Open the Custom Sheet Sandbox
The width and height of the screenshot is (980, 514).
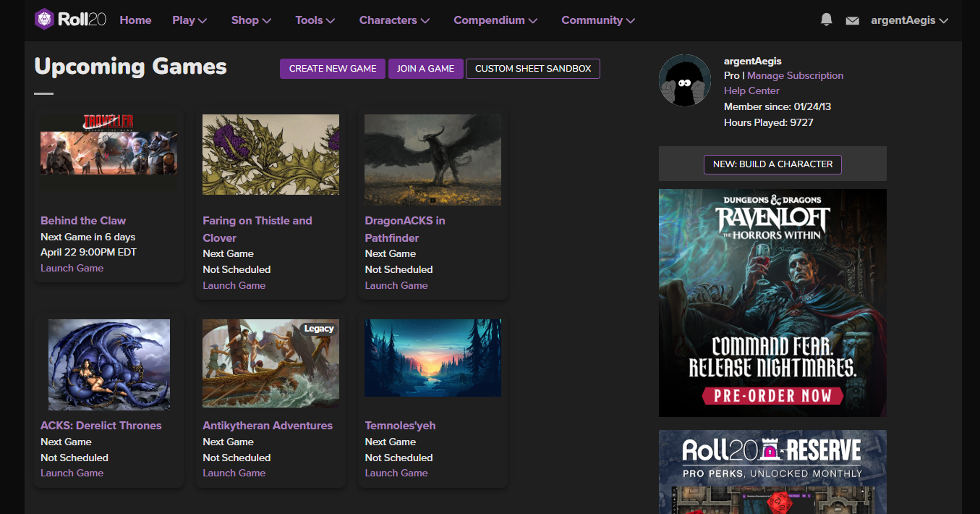point(532,69)
